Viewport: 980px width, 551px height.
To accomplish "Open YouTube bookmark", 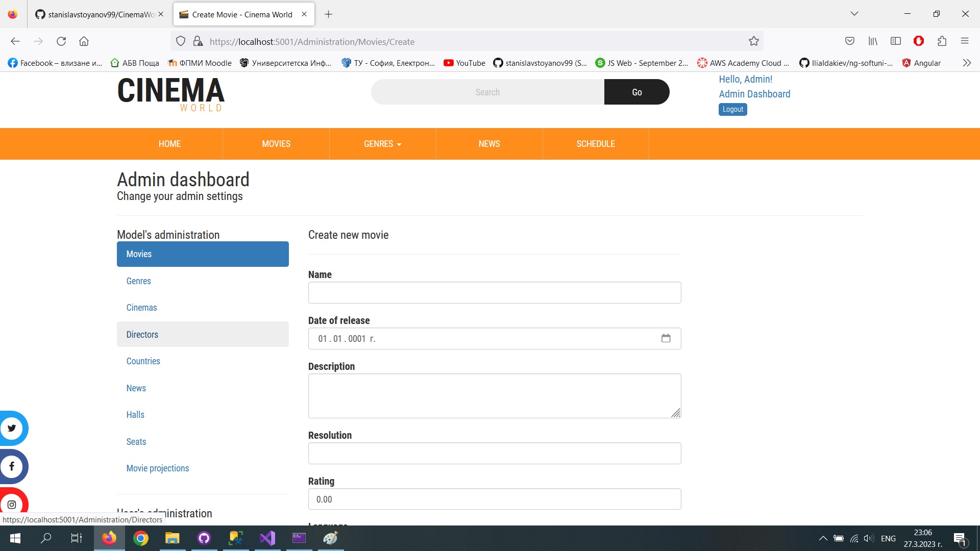I will 464,63.
